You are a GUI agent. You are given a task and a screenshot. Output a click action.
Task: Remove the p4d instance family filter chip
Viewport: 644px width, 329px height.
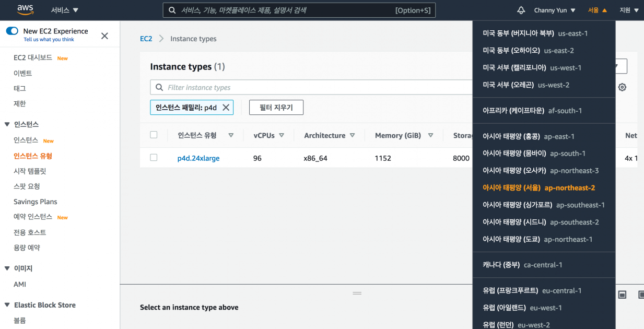(x=227, y=107)
